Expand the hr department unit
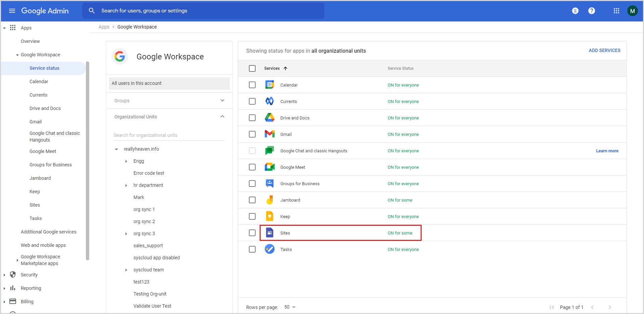The width and height of the screenshot is (644, 314). pyautogui.click(x=126, y=186)
